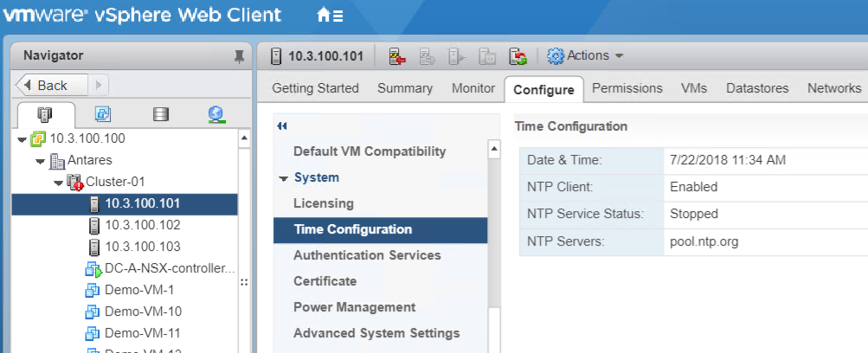Click the grayed Exit Maintenance Mode icon
The width and height of the screenshot is (868, 353).
pyautogui.click(x=428, y=56)
